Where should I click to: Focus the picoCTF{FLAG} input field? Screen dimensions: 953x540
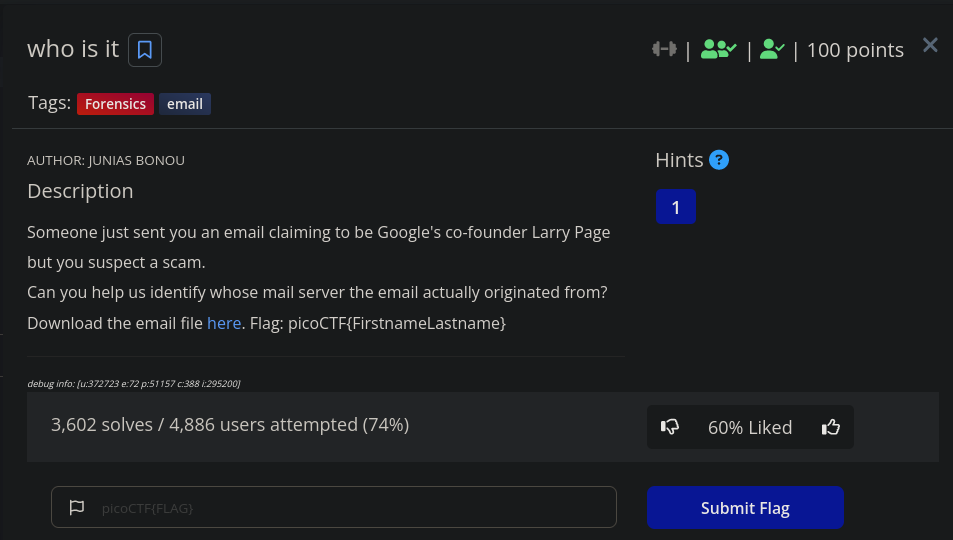point(334,507)
